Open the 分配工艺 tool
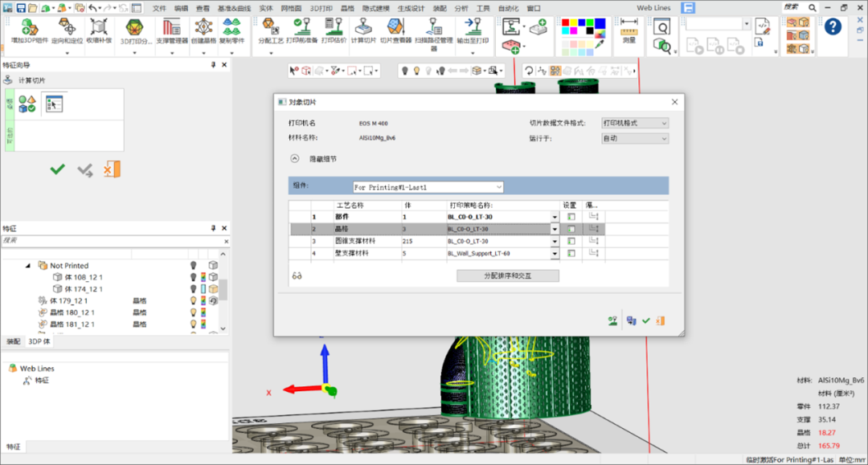This screenshot has width=868, height=465. pos(271,31)
